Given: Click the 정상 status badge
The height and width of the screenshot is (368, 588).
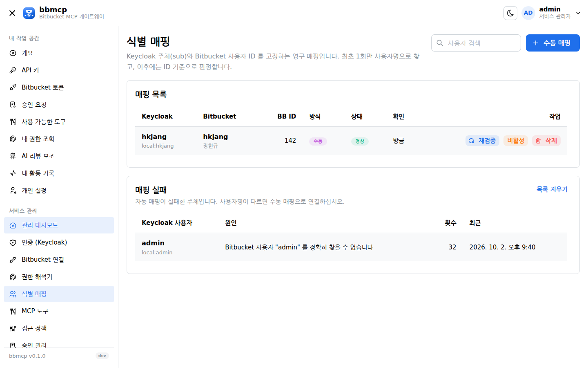Looking at the screenshot, I should [x=360, y=141].
